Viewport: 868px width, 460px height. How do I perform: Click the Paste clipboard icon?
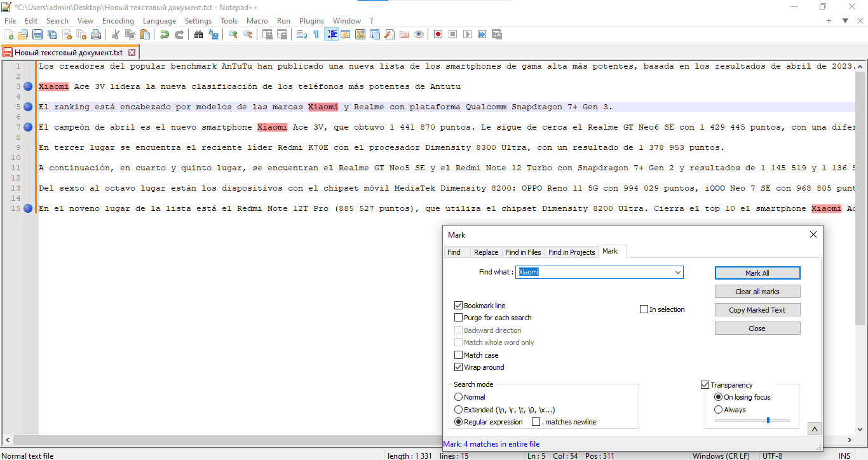pos(145,34)
